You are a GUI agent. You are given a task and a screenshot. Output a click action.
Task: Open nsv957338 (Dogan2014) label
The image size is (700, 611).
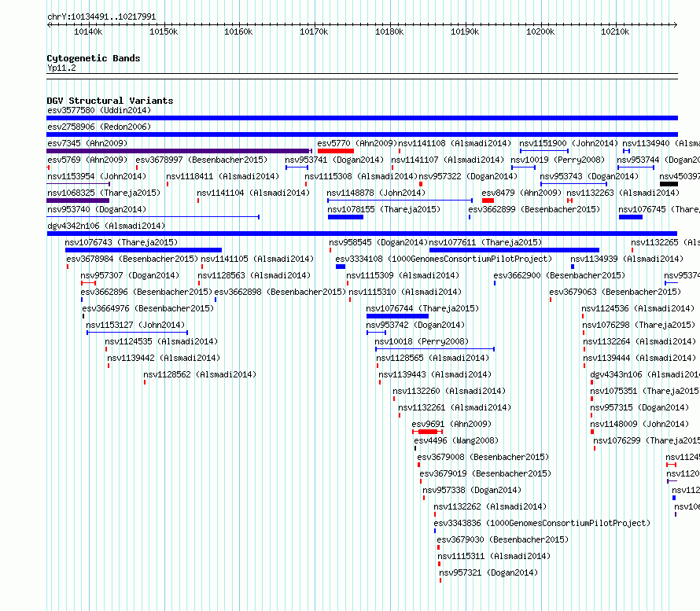coord(472,490)
